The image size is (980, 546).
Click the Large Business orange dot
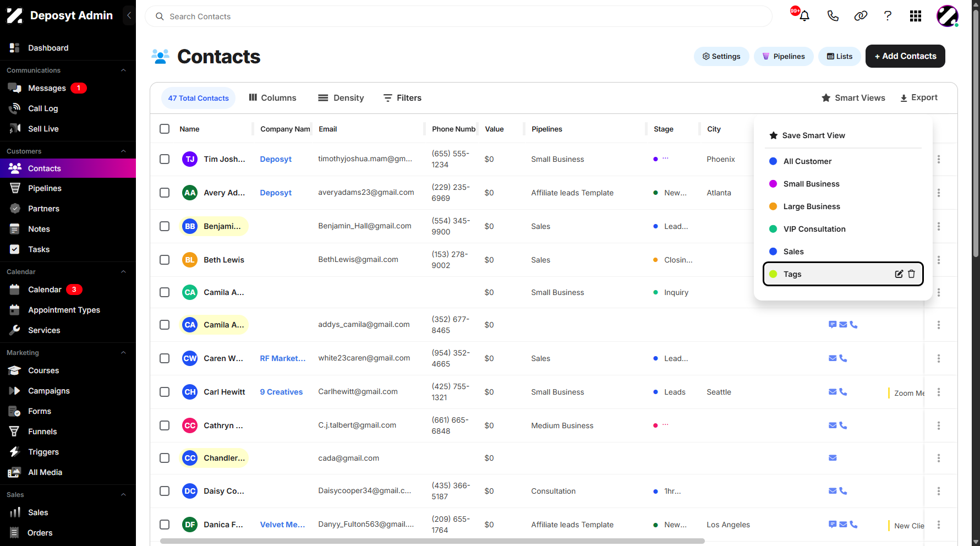[x=773, y=206]
